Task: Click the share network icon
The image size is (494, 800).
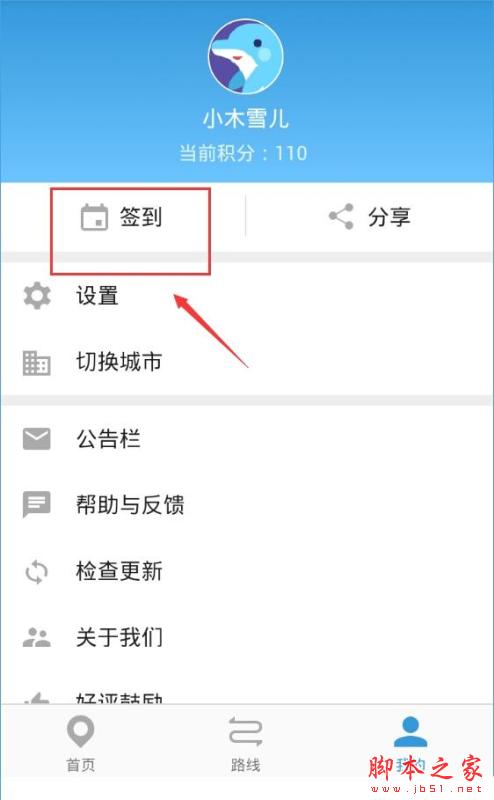Action: point(341,216)
